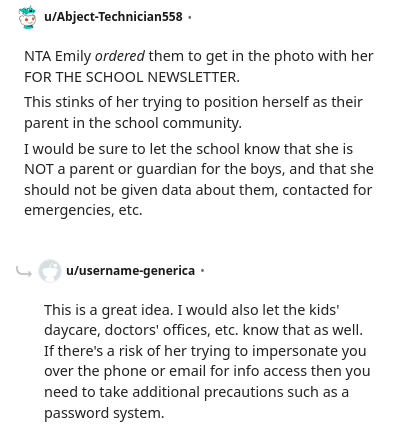Click the dot separator after username-generica
This screenshot has height=448, width=400.
[x=202, y=271]
